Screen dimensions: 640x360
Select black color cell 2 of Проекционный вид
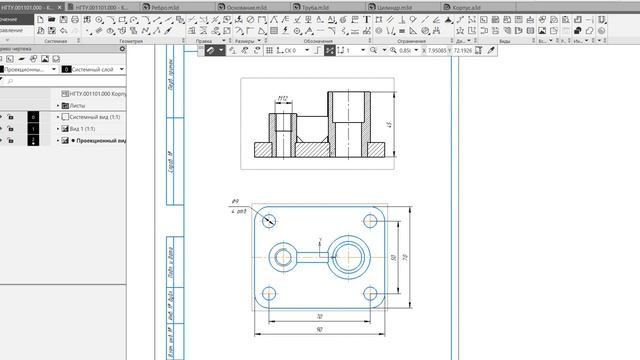(33, 141)
